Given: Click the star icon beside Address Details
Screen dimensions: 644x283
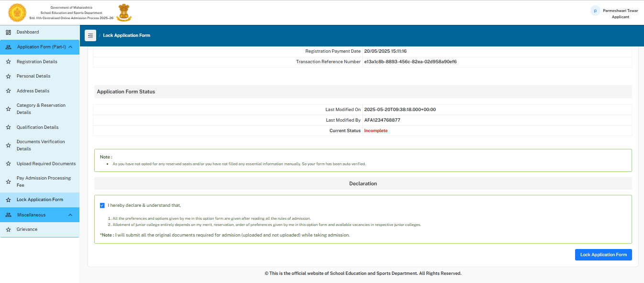Looking at the screenshot, I should coord(8,91).
